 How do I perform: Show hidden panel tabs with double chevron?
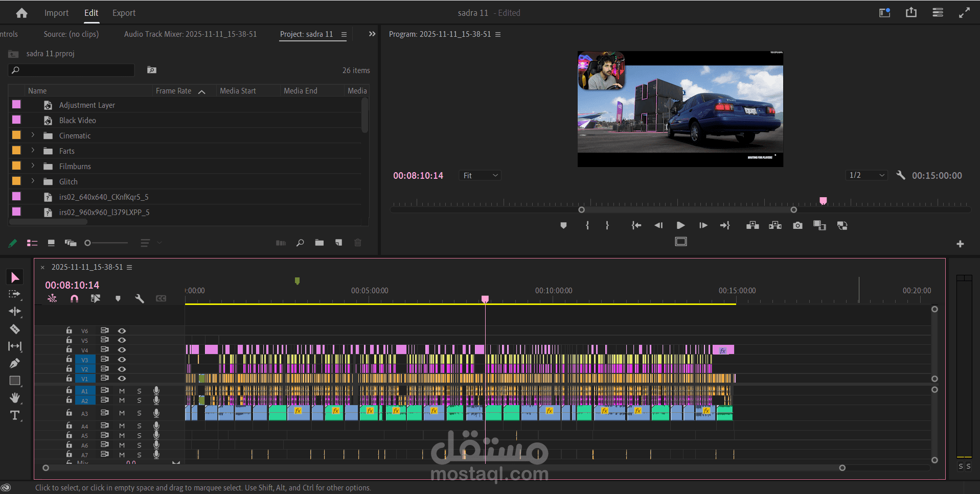tap(372, 34)
